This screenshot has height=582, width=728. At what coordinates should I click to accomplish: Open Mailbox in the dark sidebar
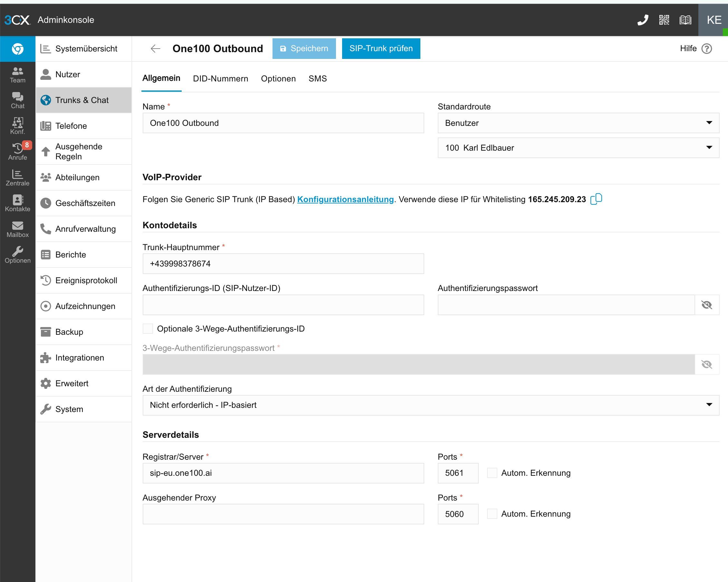(x=18, y=229)
